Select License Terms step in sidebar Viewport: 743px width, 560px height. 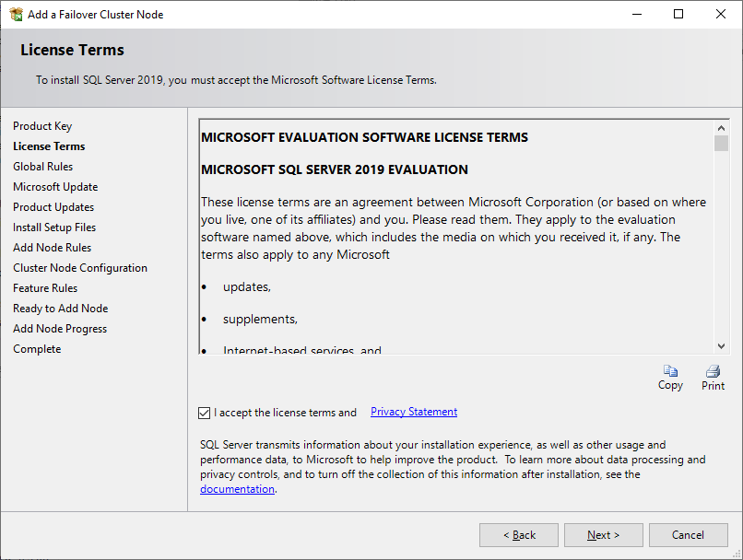pos(49,146)
